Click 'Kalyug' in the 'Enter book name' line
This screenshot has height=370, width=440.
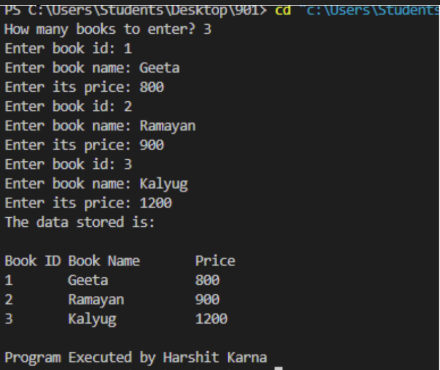tap(164, 184)
